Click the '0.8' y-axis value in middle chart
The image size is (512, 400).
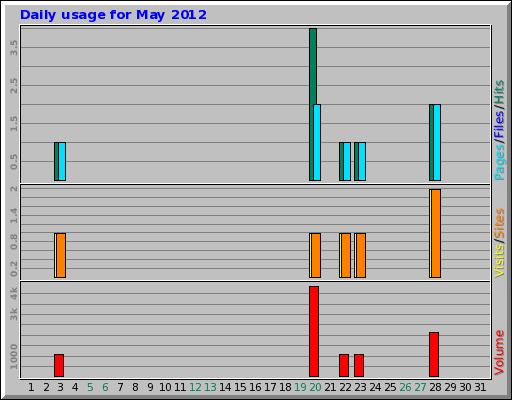click(14, 242)
